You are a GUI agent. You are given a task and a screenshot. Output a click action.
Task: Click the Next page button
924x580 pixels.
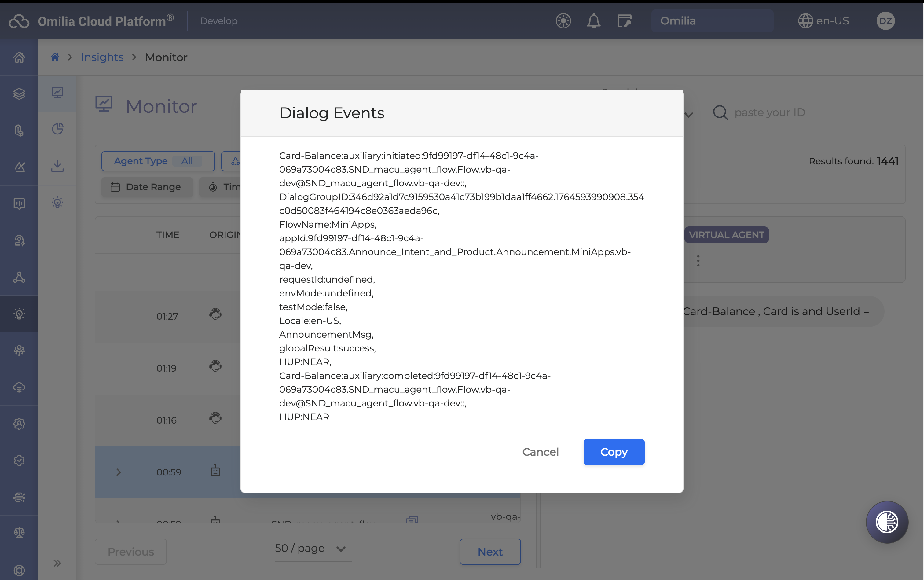point(490,552)
